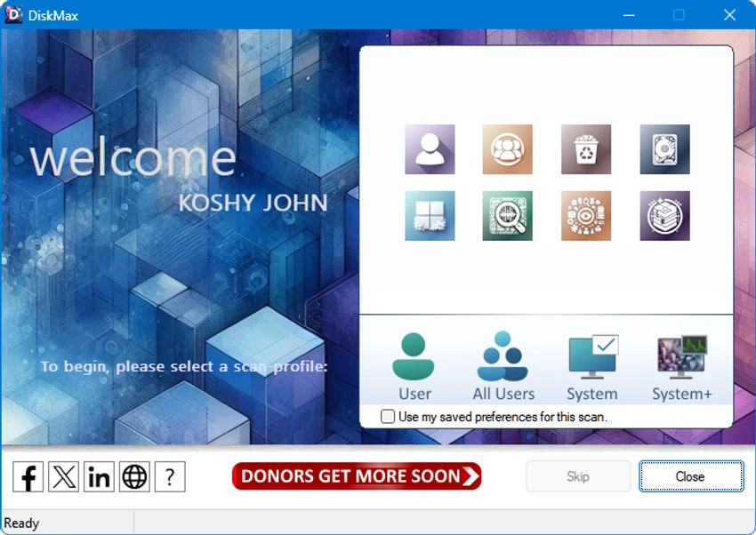The width and height of the screenshot is (756, 535).
Task: Open the Facebook page link
Action: pos(28,476)
